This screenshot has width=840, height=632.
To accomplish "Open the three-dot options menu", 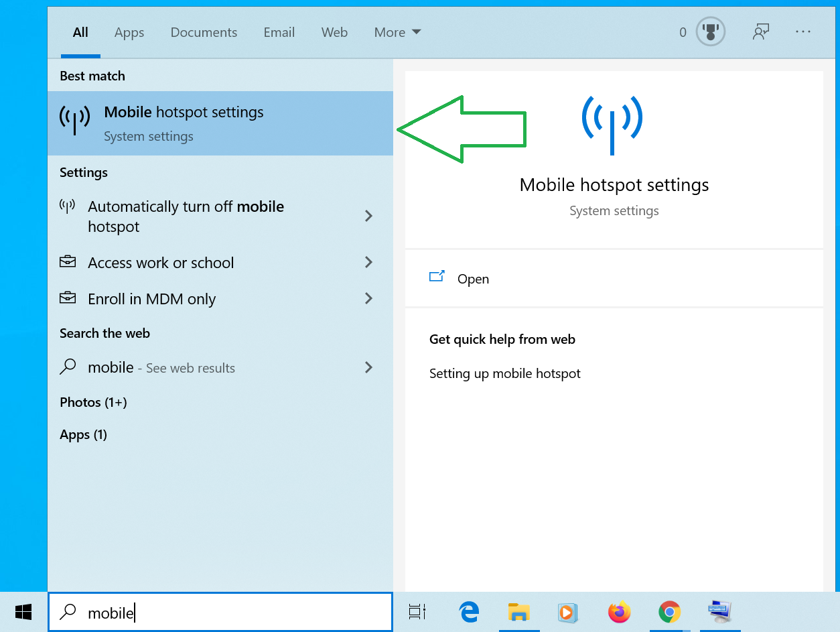I will pyautogui.click(x=803, y=32).
